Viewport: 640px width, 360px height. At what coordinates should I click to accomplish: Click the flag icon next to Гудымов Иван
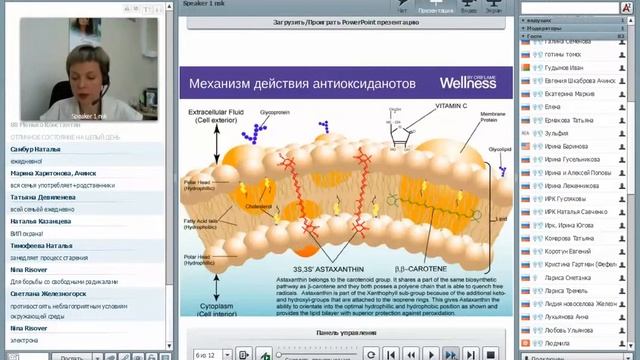[526, 68]
